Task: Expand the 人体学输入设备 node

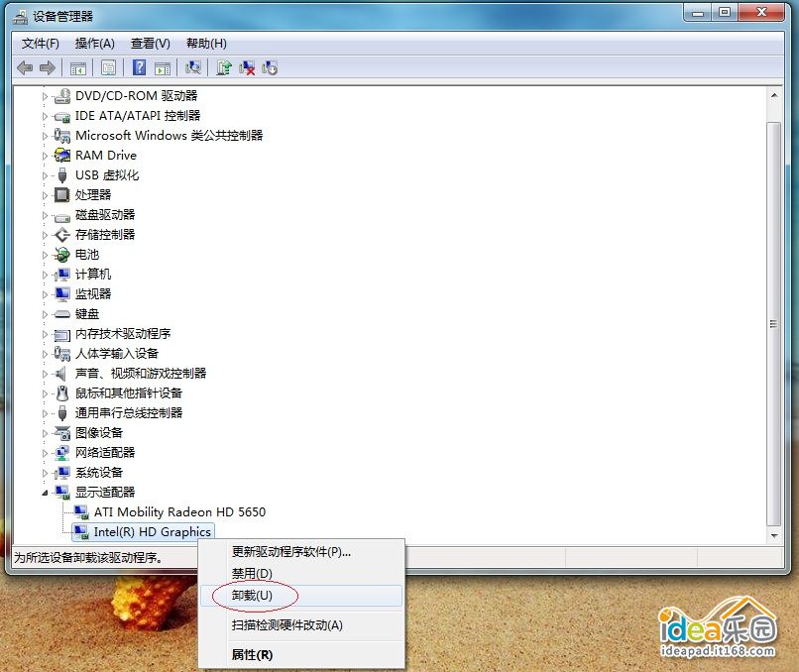Action: tap(45, 355)
